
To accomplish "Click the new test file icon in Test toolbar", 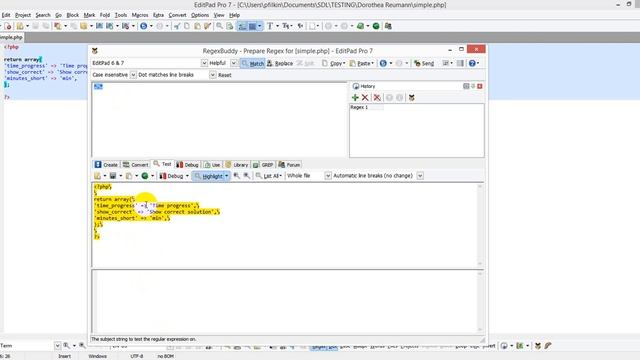I will click(98, 176).
